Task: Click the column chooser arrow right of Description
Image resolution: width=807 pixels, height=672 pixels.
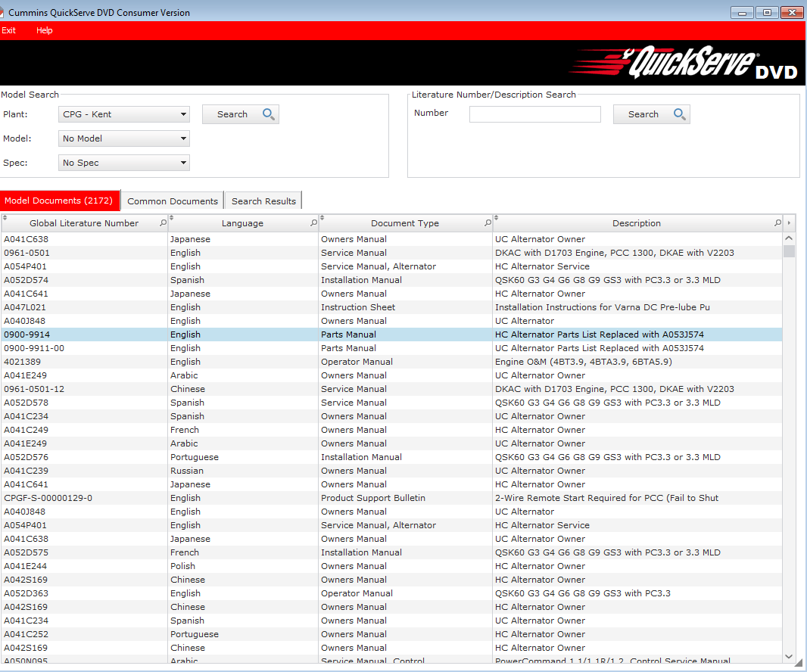Action: point(790,223)
